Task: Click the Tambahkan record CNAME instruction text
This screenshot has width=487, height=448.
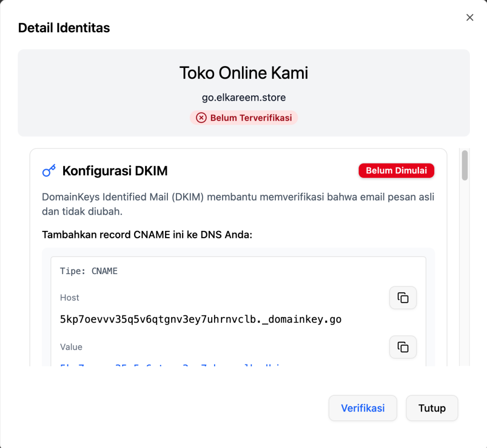Action: point(146,235)
